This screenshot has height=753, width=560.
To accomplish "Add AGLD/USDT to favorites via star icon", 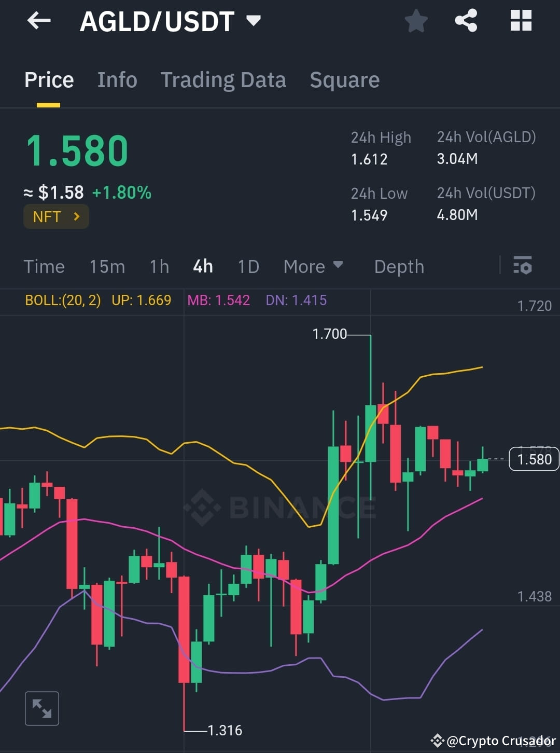I will [x=415, y=21].
